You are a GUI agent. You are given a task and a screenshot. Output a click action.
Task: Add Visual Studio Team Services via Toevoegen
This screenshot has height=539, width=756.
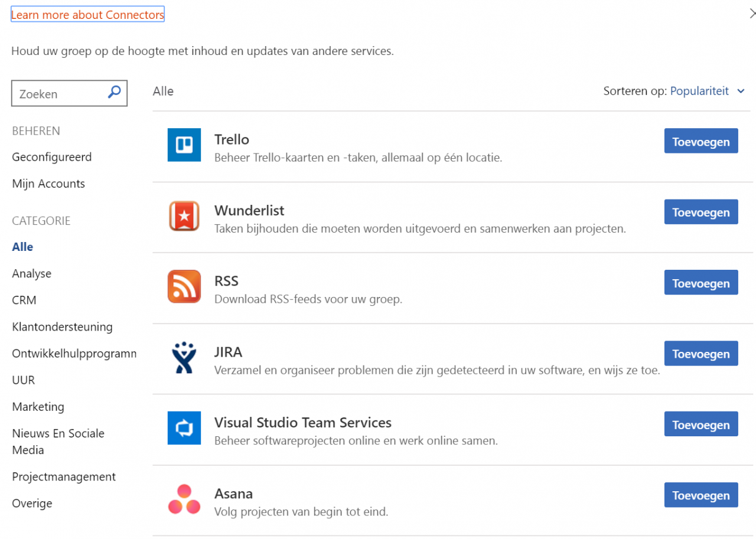[x=701, y=424]
